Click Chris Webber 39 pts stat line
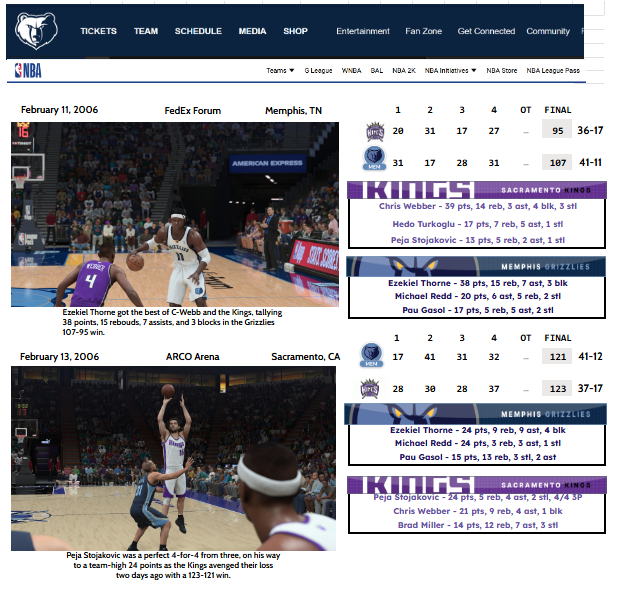 click(x=478, y=206)
